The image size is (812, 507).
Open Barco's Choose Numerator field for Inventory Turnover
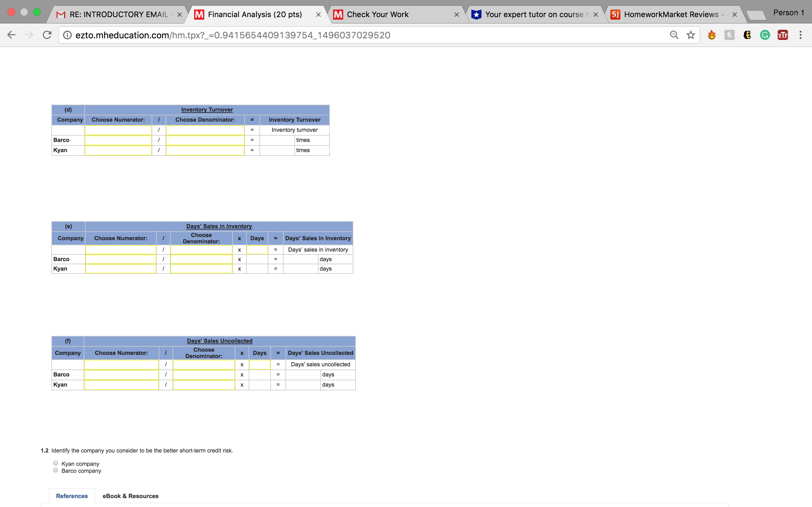[x=118, y=140]
